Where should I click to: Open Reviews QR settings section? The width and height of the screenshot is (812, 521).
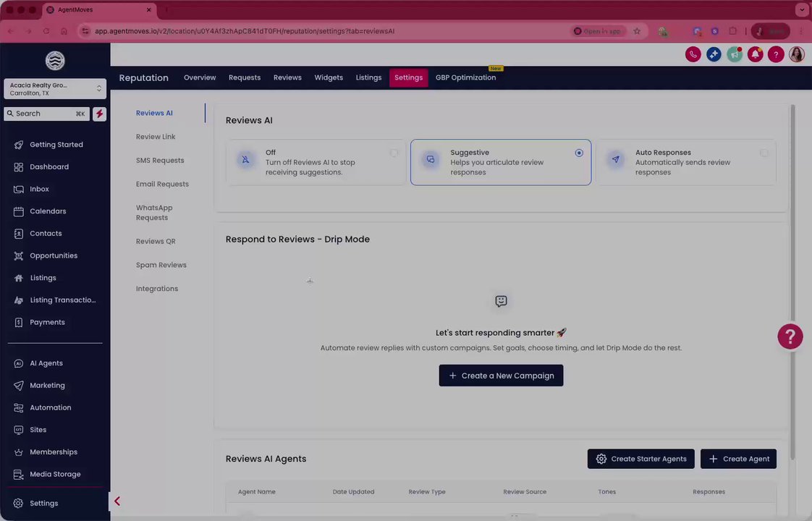(x=156, y=242)
